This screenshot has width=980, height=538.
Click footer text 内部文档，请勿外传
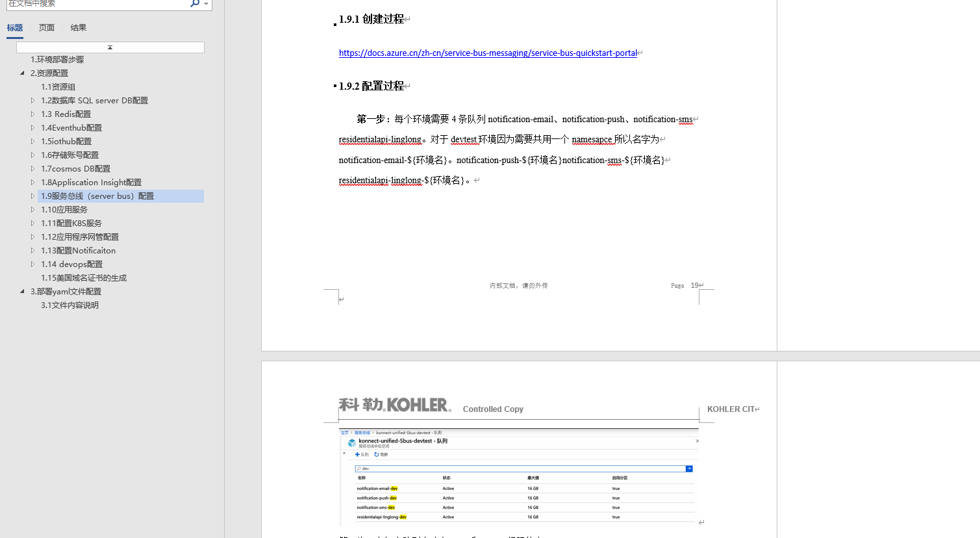coord(519,286)
